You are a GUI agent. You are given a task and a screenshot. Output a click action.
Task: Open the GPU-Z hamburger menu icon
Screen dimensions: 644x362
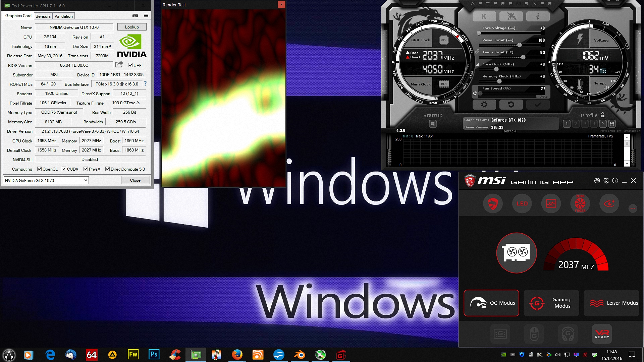(x=146, y=15)
